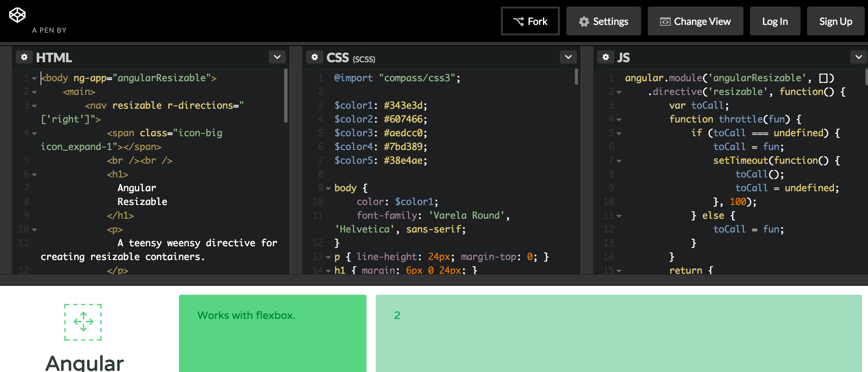Collapse CSS line 13 p rule fold arrow
The image size is (868, 372).
pyautogui.click(x=328, y=257)
